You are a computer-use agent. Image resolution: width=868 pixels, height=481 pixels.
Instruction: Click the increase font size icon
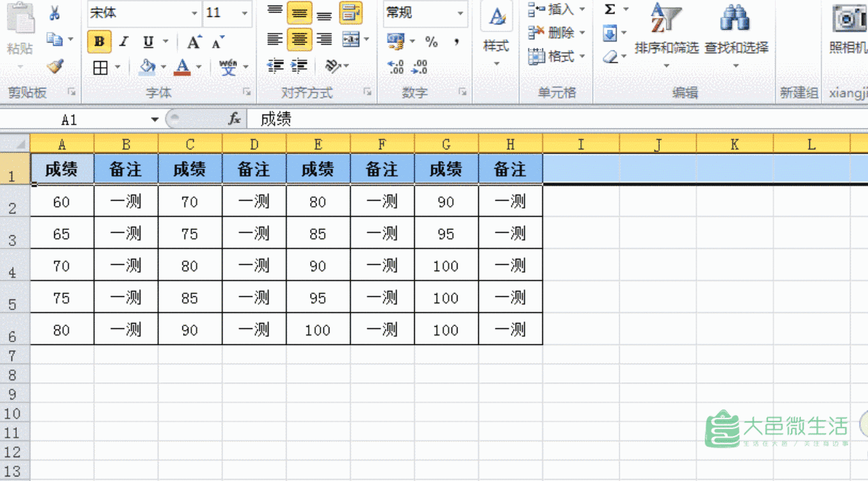pyautogui.click(x=194, y=41)
